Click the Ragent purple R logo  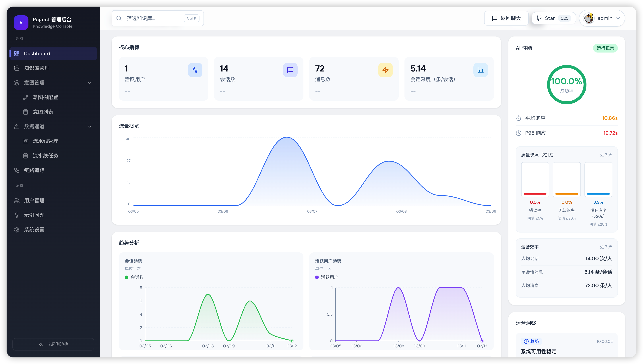tap(21, 22)
